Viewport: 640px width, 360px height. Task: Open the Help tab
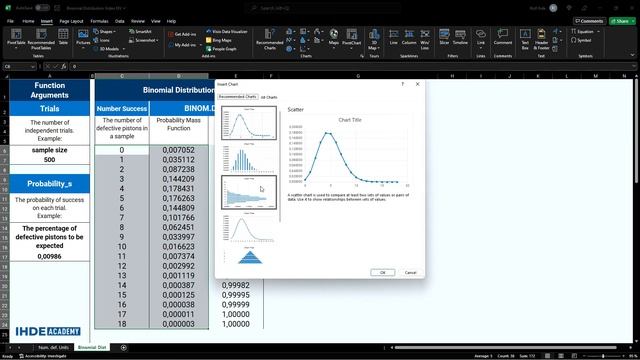[x=171, y=21]
